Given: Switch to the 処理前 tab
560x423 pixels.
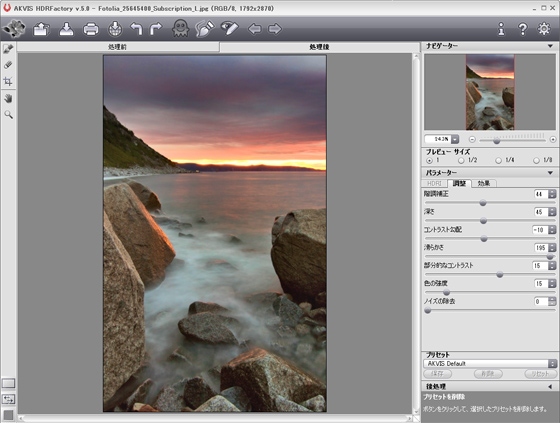Looking at the screenshot, I should (x=118, y=47).
